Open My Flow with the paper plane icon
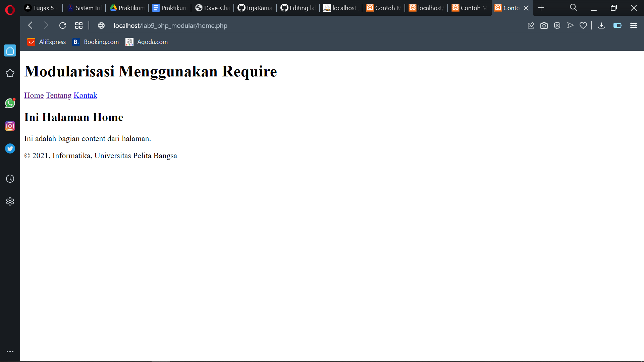Image resolution: width=644 pixels, height=362 pixels. click(x=570, y=25)
